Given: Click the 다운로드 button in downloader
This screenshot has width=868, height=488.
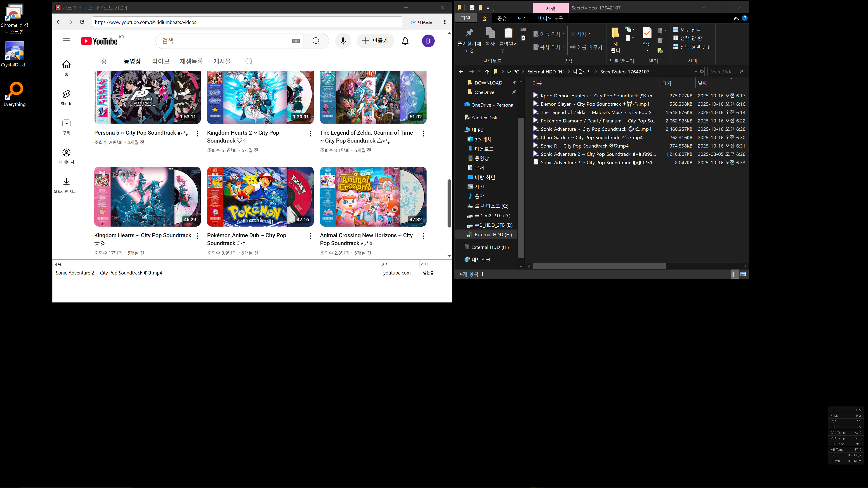Looking at the screenshot, I should [422, 22].
